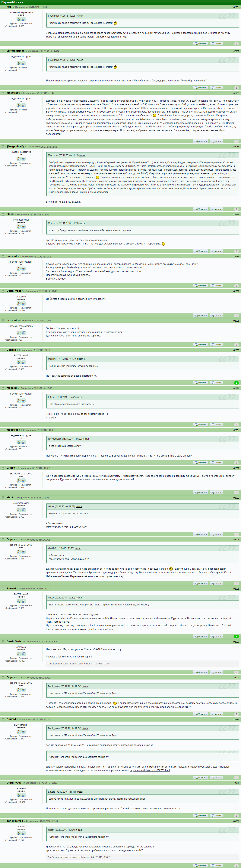
Task: Click green reputation counter 2 on post #2989
Action: pyautogui.click(x=236, y=383)
